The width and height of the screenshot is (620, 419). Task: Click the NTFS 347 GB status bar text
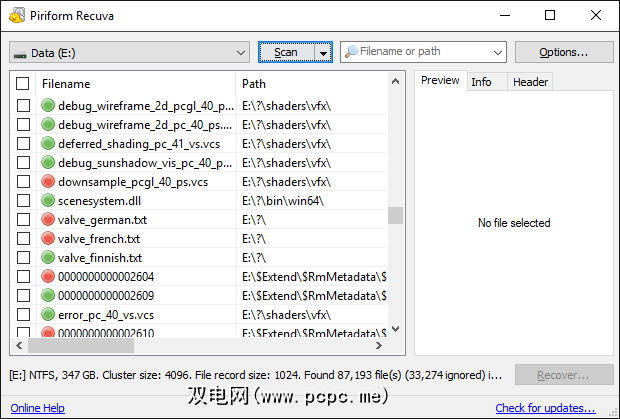[x=255, y=375]
